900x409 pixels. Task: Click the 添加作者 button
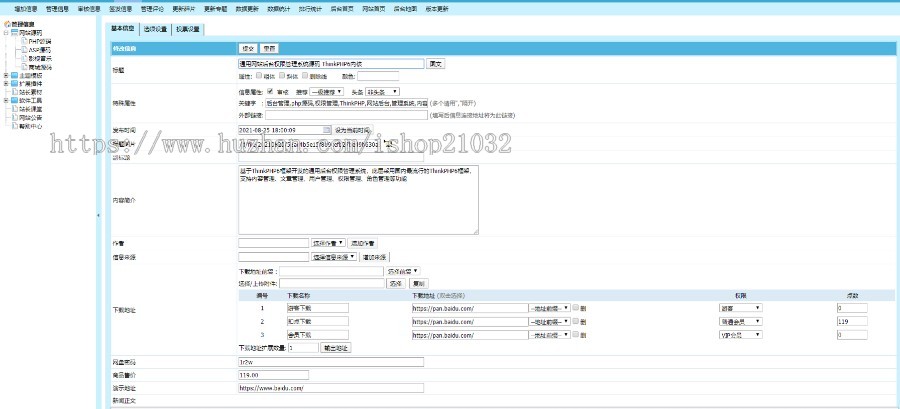click(x=363, y=243)
